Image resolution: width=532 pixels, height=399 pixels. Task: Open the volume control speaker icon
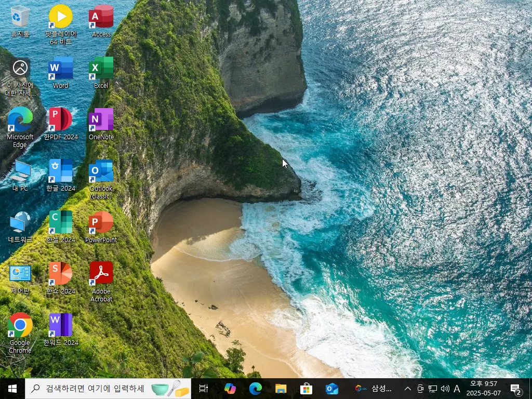[445, 389]
